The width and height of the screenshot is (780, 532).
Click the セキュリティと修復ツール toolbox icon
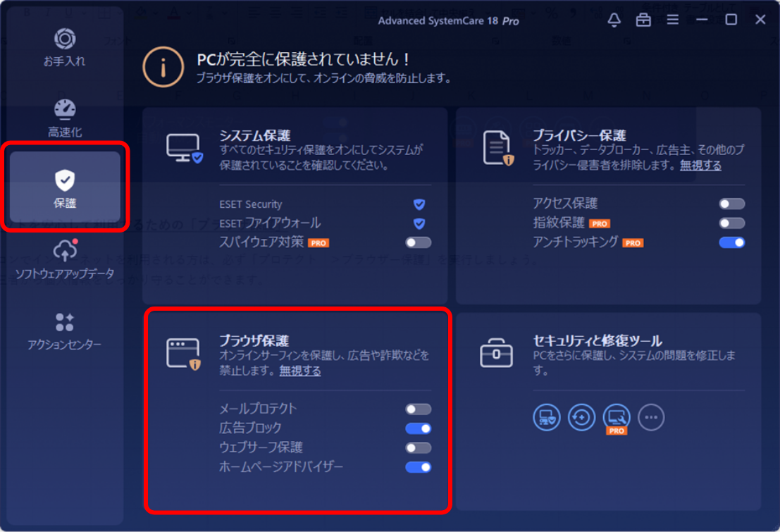click(x=496, y=353)
